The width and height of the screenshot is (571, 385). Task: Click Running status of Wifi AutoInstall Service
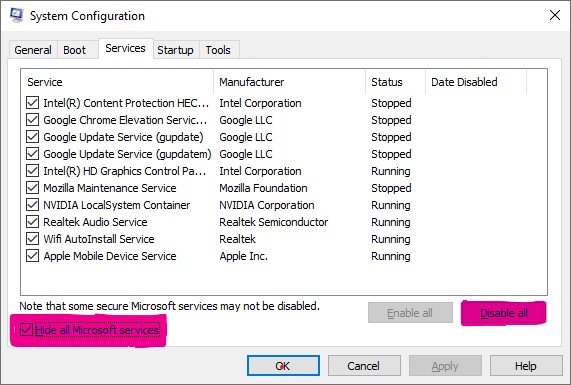point(391,239)
